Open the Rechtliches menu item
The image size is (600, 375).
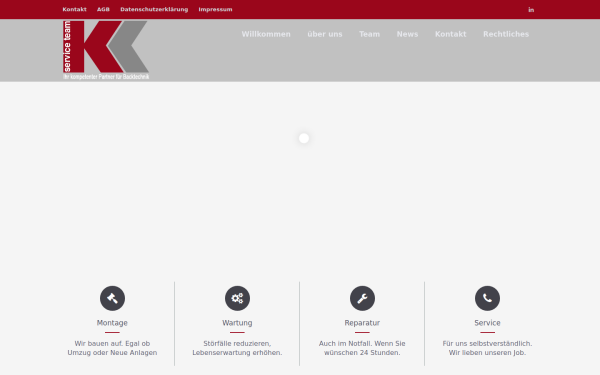506,34
